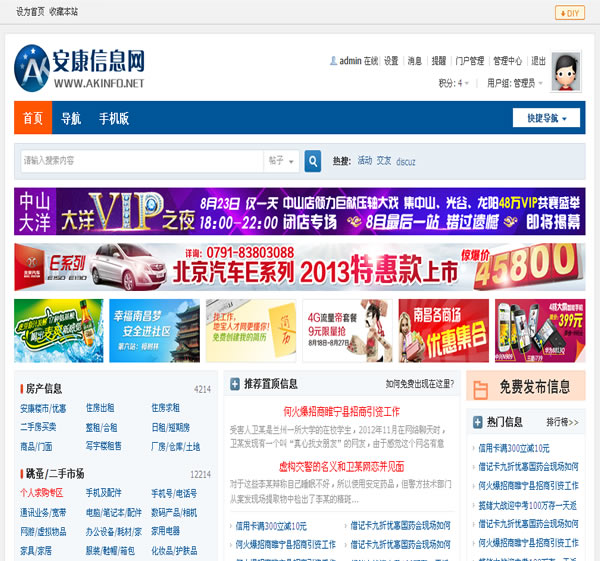Image resolution: width=600 pixels, height=561 pixels.
Task: Click the user icon beside admin
Action: pos(333,61)
